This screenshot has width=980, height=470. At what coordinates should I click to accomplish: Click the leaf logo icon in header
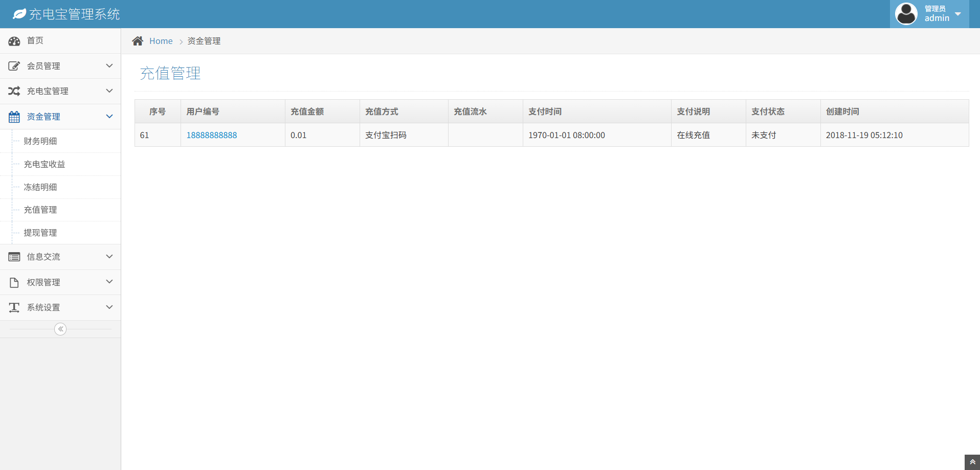(19, 14)
